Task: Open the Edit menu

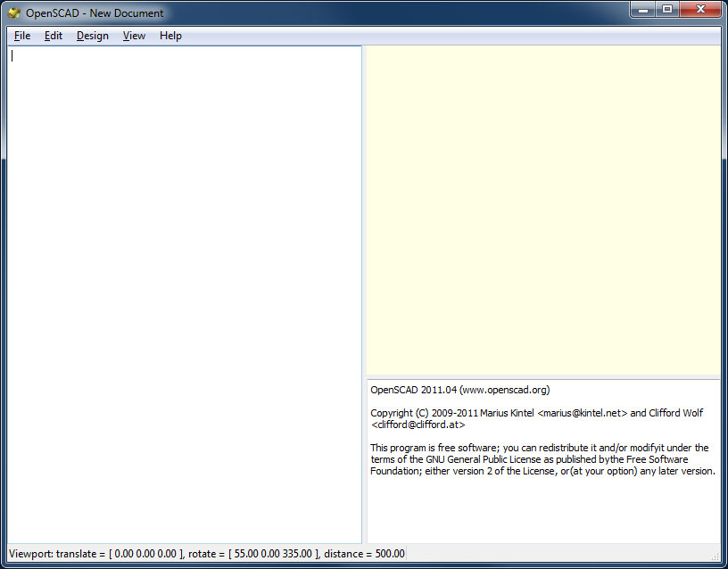Action: [x=54, y=36]
